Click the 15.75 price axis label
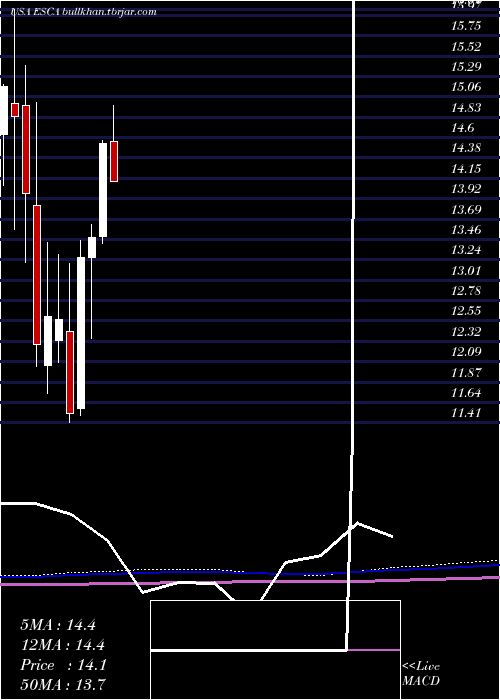500x700 pixels. tap(466, 26)
